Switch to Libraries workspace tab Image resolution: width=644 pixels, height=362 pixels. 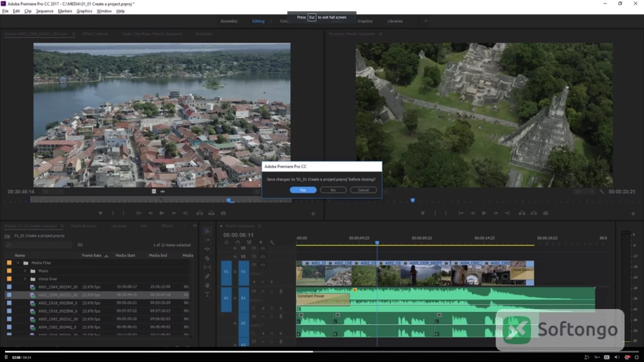395,21
